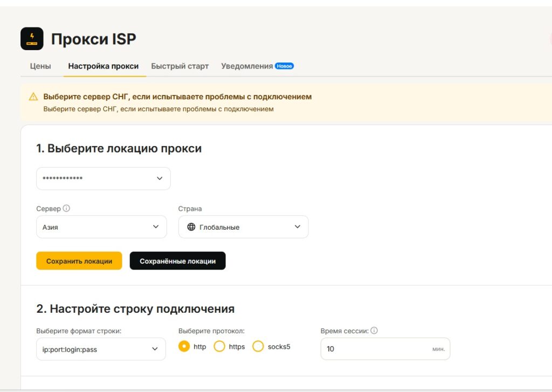This screenshot has height=392, width=552.
Task: Expand the Сервер dropdown showing Азия
Action: coord(101,227)
